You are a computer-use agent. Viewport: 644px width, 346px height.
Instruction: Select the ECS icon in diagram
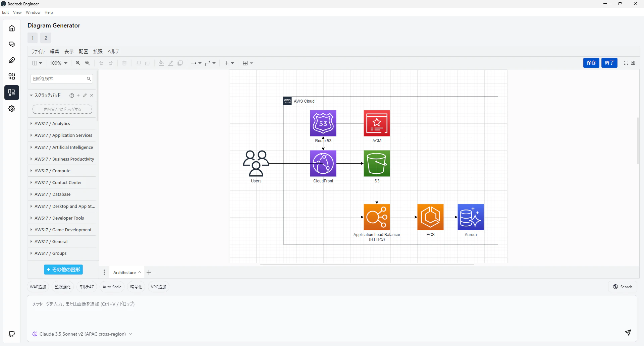(430, 217)
